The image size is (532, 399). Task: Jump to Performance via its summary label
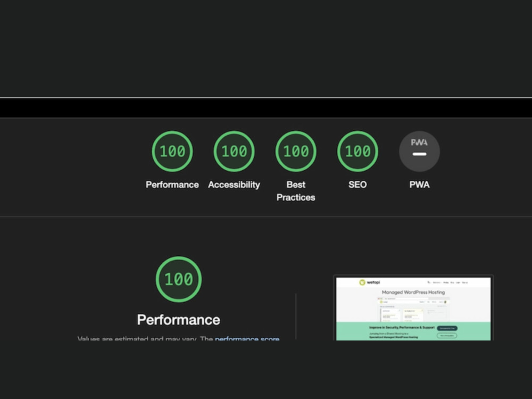pos(172,185)
